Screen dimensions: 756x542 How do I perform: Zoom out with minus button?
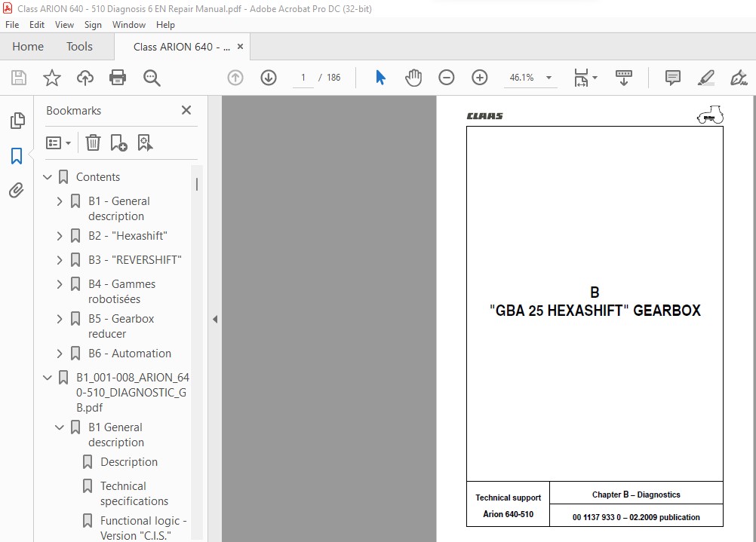tap(447, 78)
